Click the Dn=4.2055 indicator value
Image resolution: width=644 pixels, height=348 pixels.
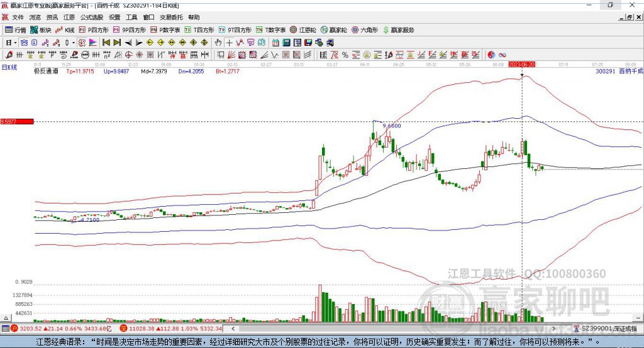[191, 71]
